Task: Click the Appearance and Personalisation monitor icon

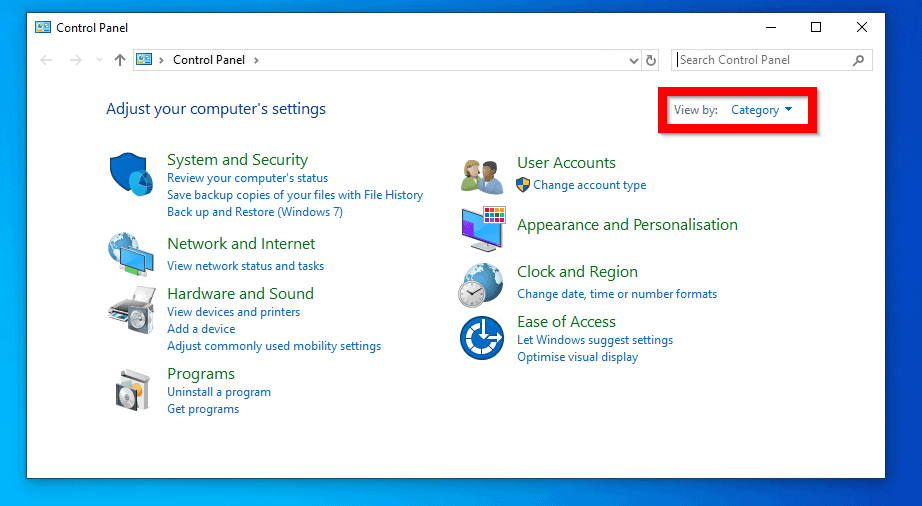Action: (483, 228)
